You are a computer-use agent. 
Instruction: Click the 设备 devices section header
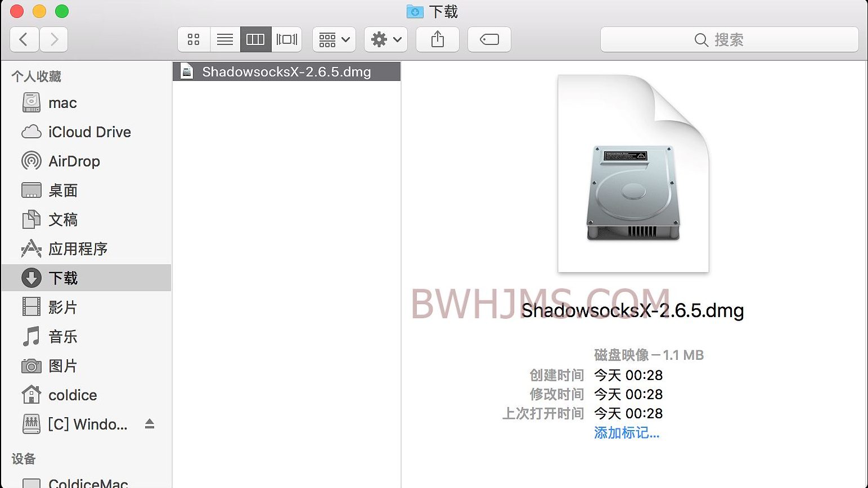point(24,459)
